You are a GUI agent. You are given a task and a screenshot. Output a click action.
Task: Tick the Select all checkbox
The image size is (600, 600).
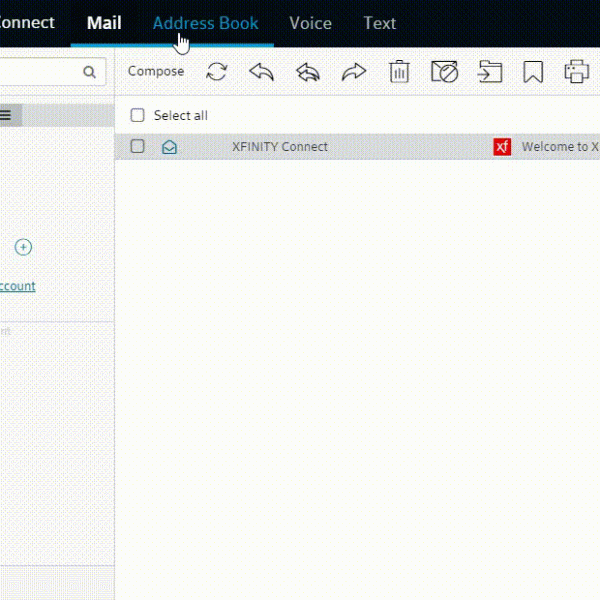click(138, 115)
